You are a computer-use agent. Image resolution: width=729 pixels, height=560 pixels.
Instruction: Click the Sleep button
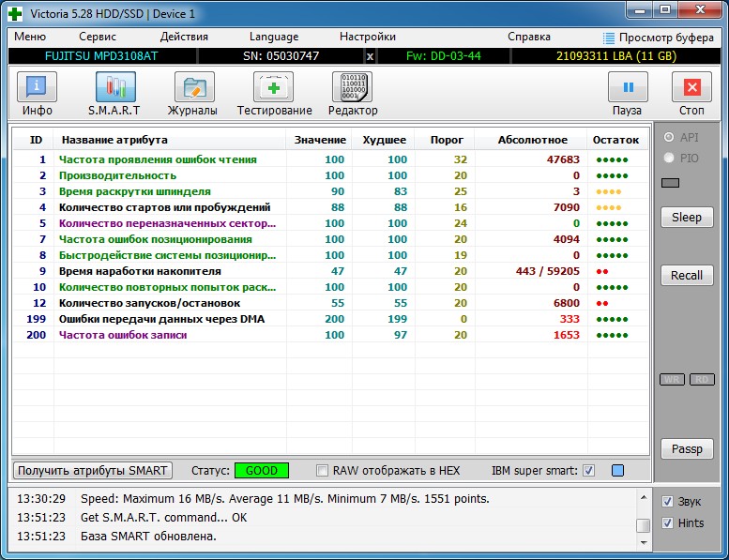click(x=687, y=217)
